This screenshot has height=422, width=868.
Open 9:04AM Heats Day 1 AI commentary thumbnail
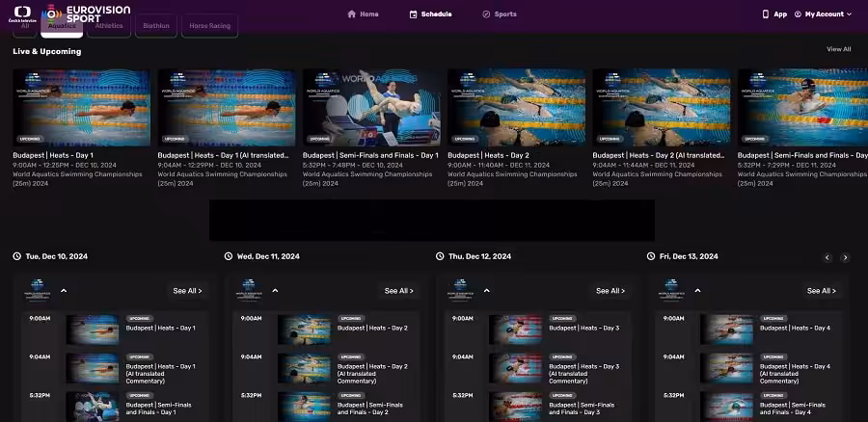93,368
